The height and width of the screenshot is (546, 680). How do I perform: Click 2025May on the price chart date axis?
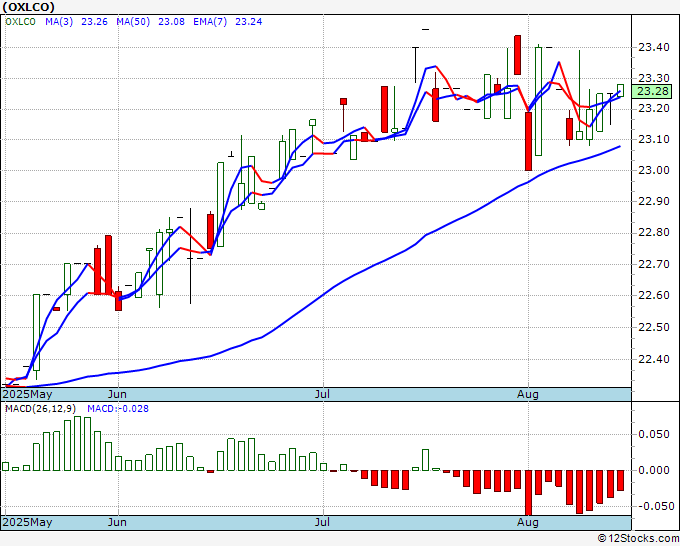pos(28,395)
